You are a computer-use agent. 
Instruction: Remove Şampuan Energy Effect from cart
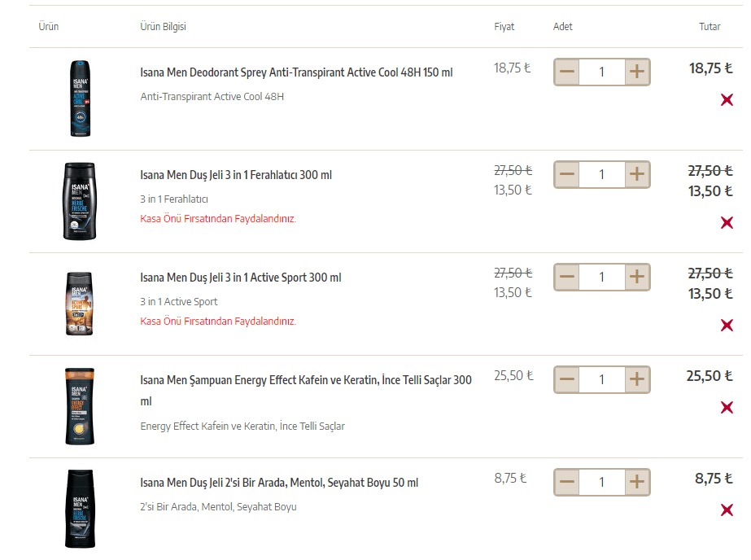pos(727,408)
